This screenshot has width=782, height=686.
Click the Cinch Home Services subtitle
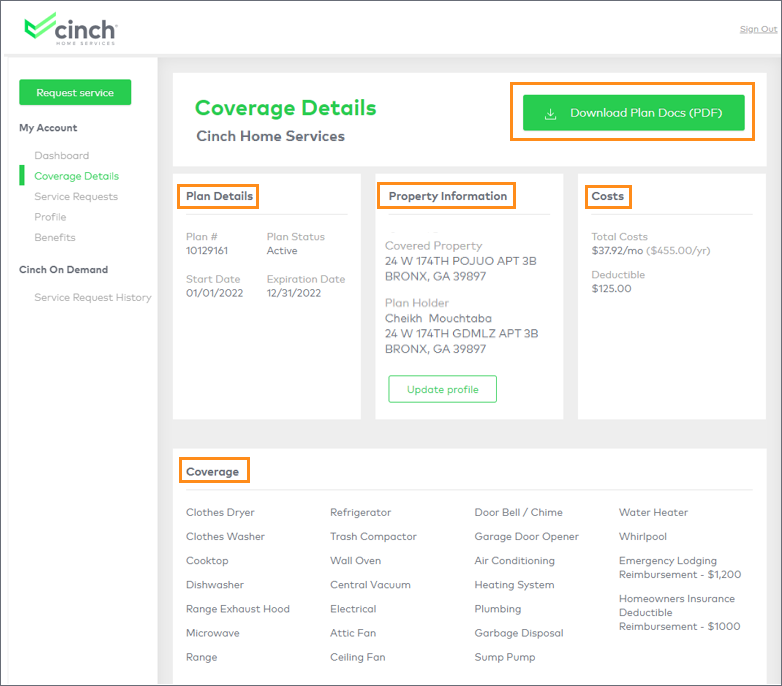pos(270,136)
